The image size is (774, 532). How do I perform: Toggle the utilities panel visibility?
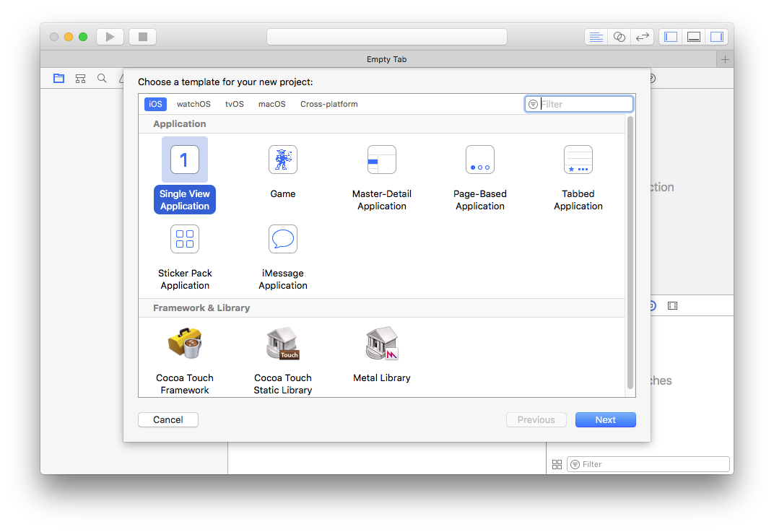[x=716, y=37]
